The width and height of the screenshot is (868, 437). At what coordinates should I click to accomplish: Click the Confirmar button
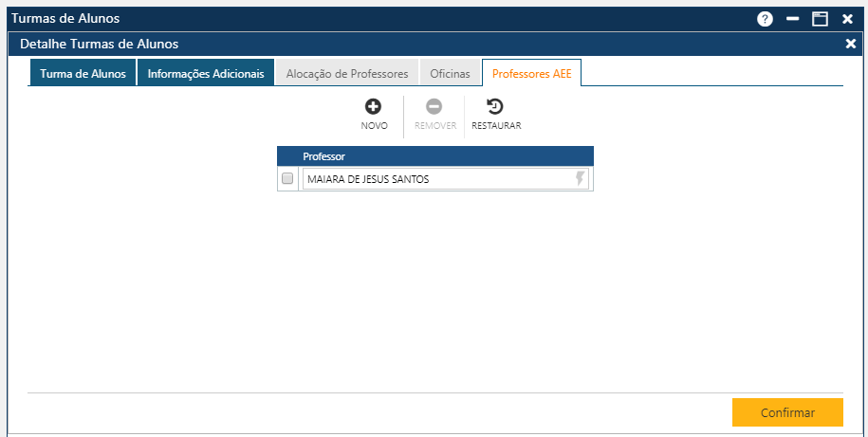pos(787,412)
